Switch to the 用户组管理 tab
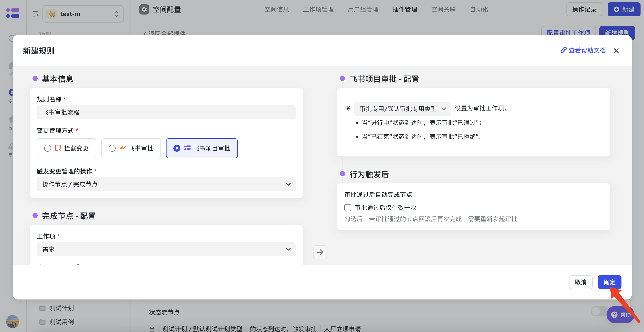Image resolution: width=644 pixels, height=332 pixels. point(363,10)
